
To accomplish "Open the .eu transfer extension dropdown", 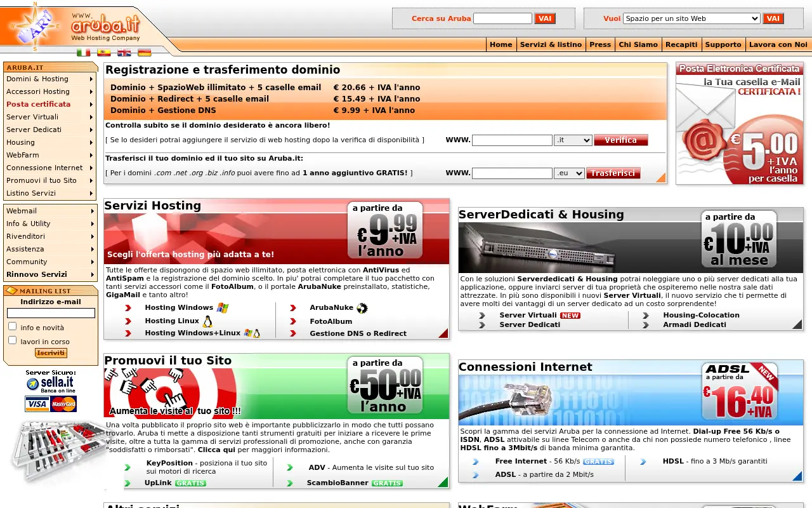I will [569, 173].
